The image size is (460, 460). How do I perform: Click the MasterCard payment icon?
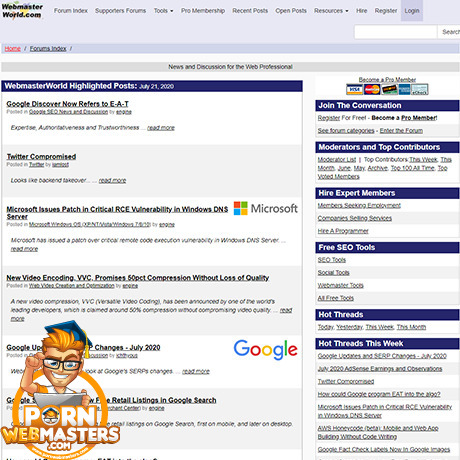pos(372,89)
